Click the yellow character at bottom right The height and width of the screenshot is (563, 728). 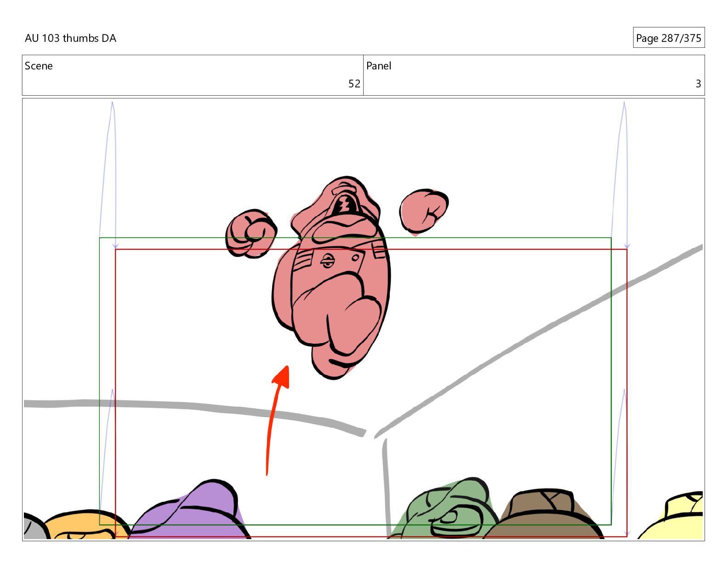[x=680, y=515]
